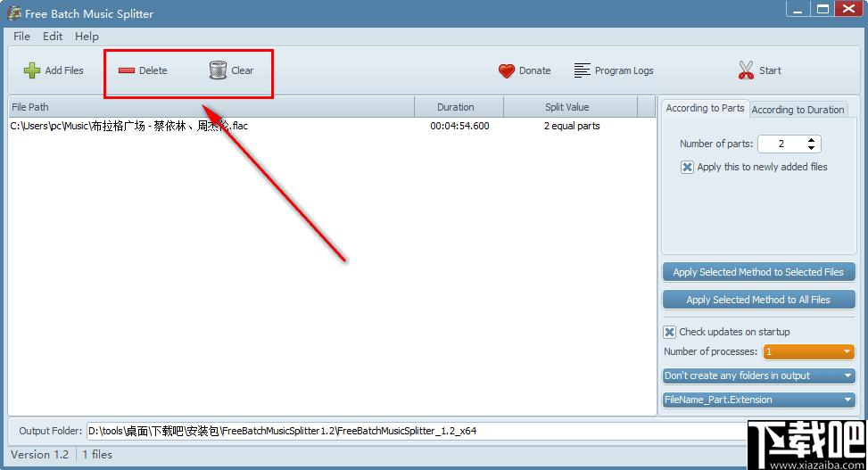
Task: Click the app icon in title bar
Action: [14, 13]
